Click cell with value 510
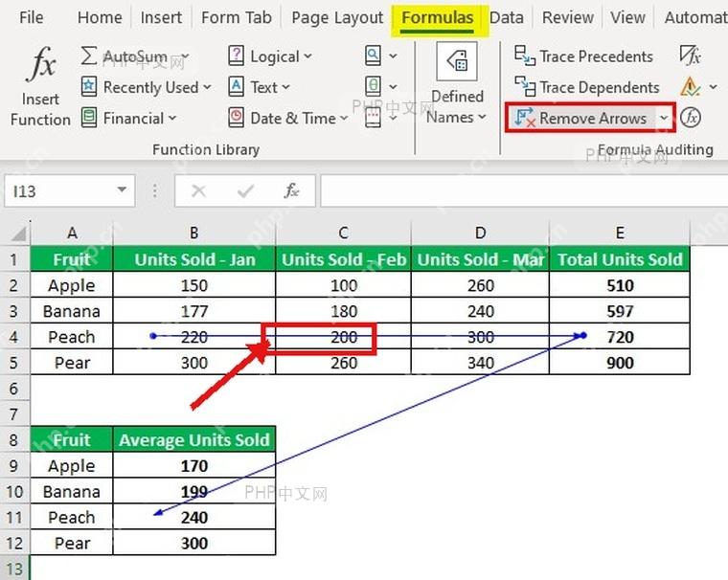Image resolution: width=728 pixels, height=580 pixels. (620, 285)
